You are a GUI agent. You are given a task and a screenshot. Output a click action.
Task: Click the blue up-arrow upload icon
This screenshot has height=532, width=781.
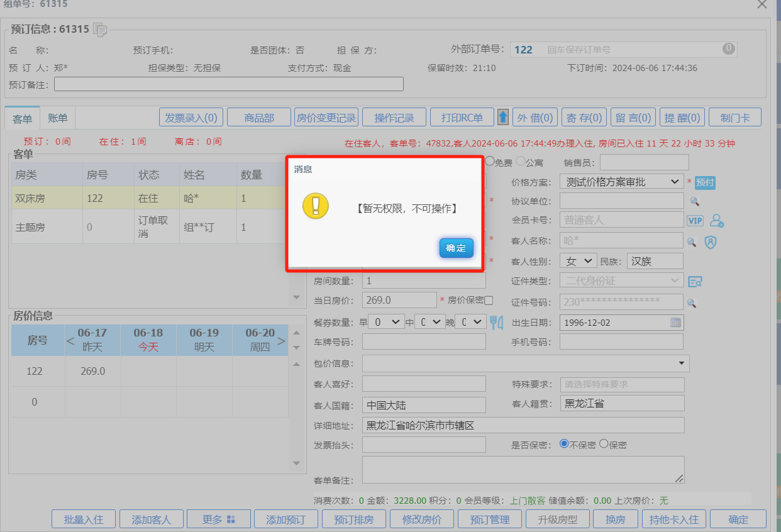pyautogui.click(x=502, y=117)
